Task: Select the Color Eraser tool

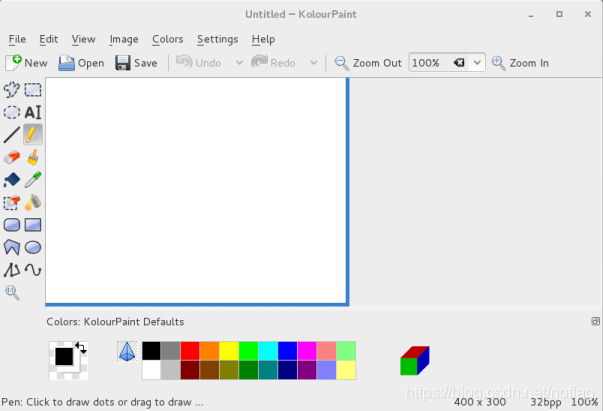Action: click(x=12, y=202)
